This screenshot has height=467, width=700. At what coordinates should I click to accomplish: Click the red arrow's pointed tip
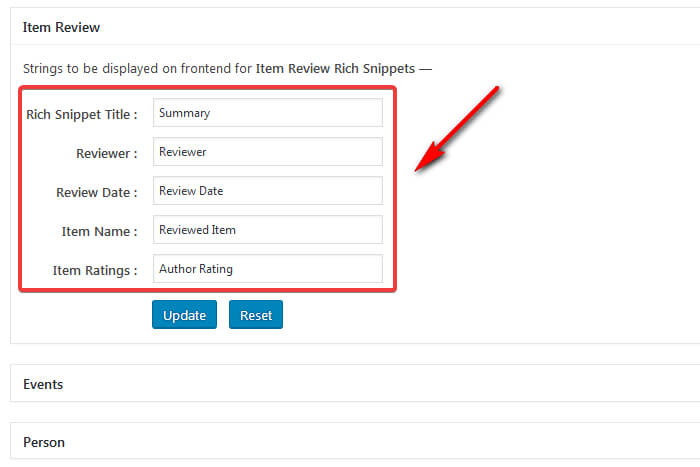point(417,168)
